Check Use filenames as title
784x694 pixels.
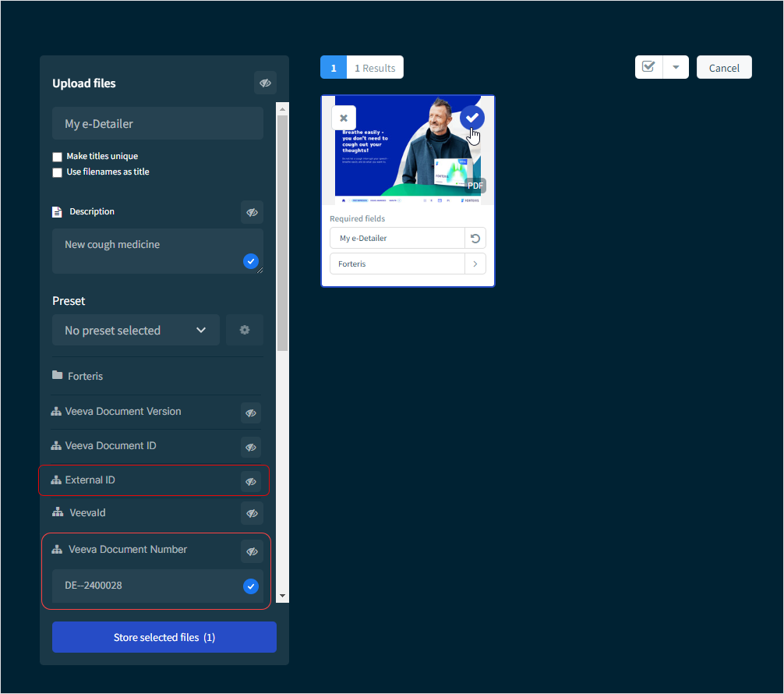click(x=57, y=172)
